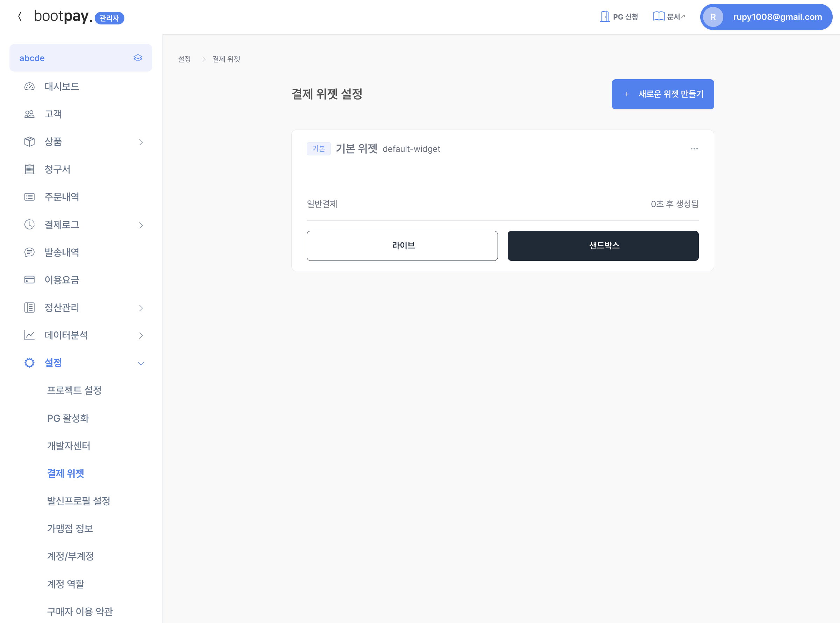Image resolution: width=840 pixels, height=623 pixels.
Task: Open 이용요금 menu item
Action: pyautogui.click(x=62, y=280)
